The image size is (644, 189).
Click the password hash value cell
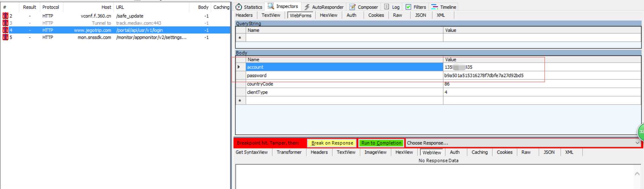542,75
